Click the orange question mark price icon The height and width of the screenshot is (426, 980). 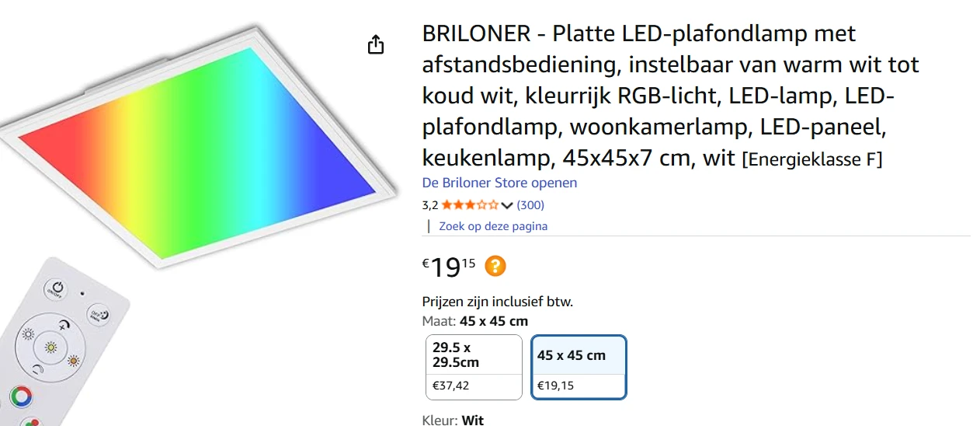pos(495,267)
